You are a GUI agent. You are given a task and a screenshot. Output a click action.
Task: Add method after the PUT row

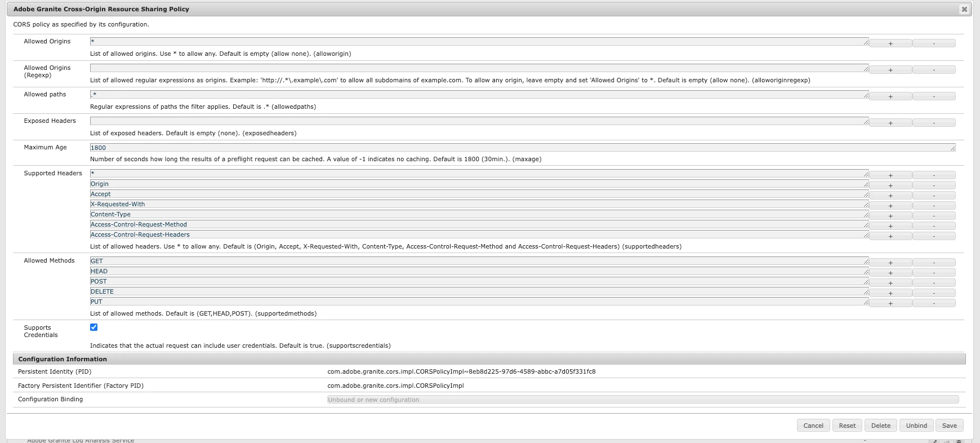pos(890,303)
